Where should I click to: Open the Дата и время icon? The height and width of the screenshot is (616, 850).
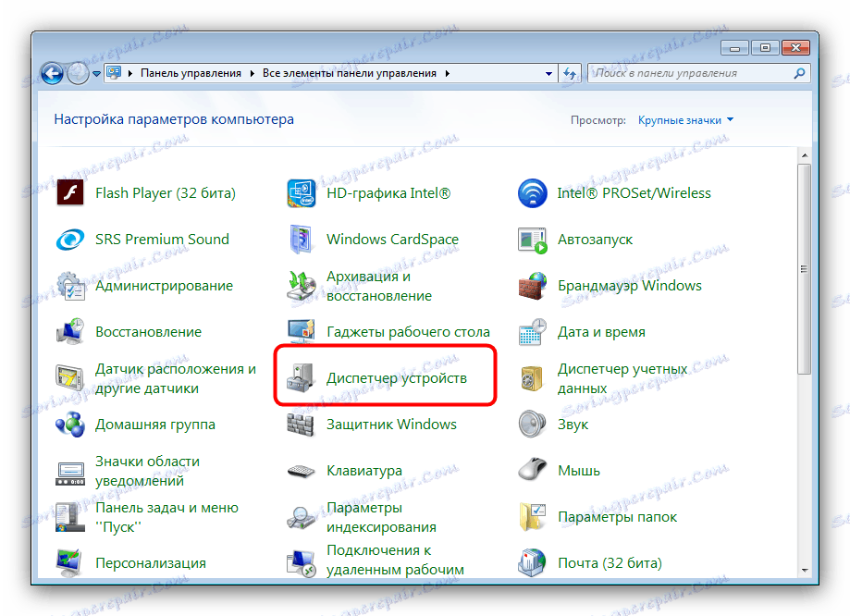(533, 332)
